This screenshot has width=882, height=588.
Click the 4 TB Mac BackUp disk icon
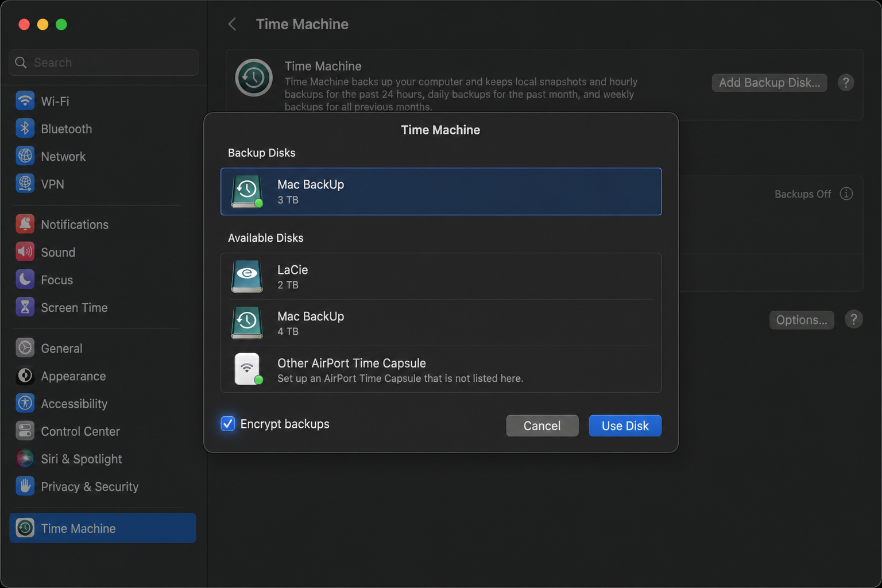point(247,323)
